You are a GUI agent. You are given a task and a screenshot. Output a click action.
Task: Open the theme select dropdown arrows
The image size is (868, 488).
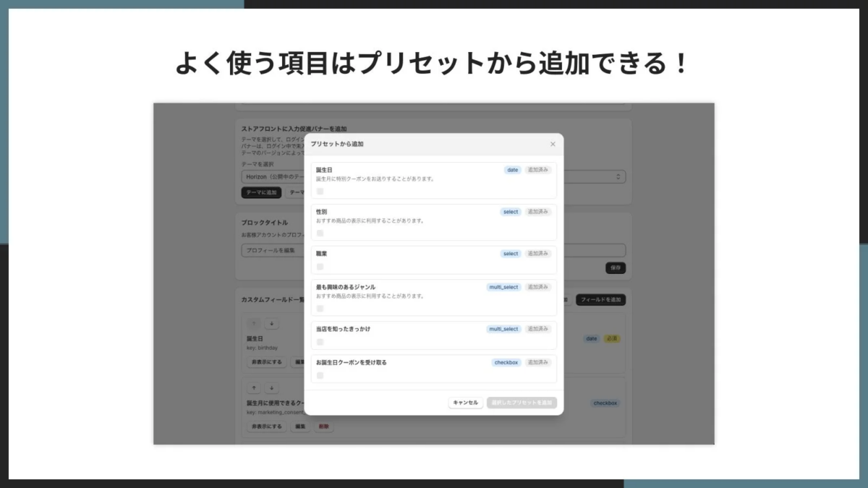click(618, 176)
